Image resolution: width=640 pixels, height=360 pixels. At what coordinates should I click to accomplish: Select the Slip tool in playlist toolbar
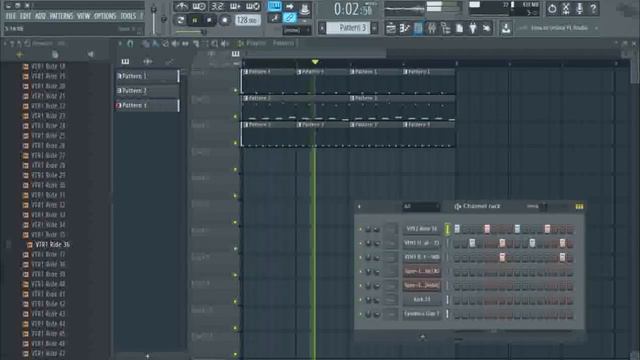click(185, 43)
